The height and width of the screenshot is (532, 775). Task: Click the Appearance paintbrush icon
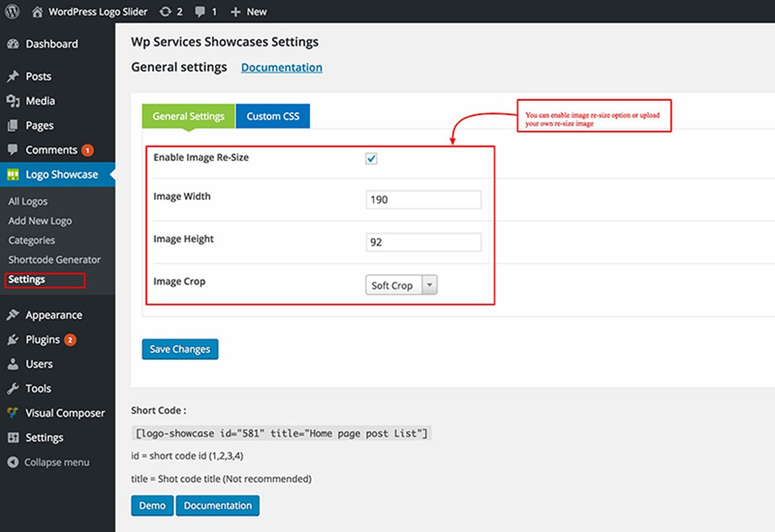pyautogui.click(x=13, y=315)
